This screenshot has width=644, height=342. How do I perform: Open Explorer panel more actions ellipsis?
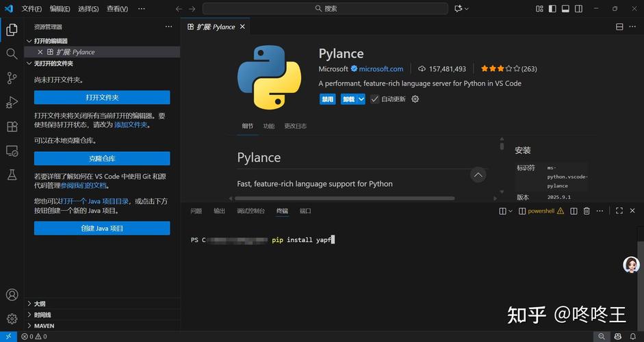(169, 27)
